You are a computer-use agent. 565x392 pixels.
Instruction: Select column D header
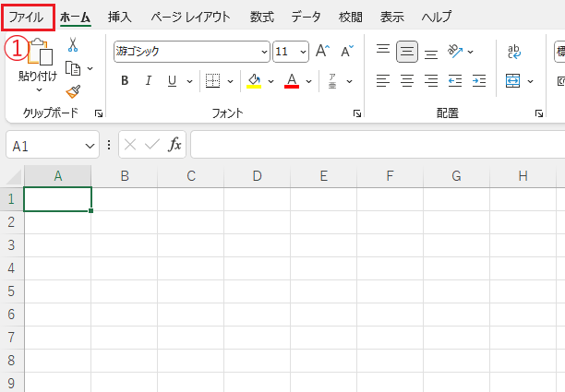[x=257, y=176]
